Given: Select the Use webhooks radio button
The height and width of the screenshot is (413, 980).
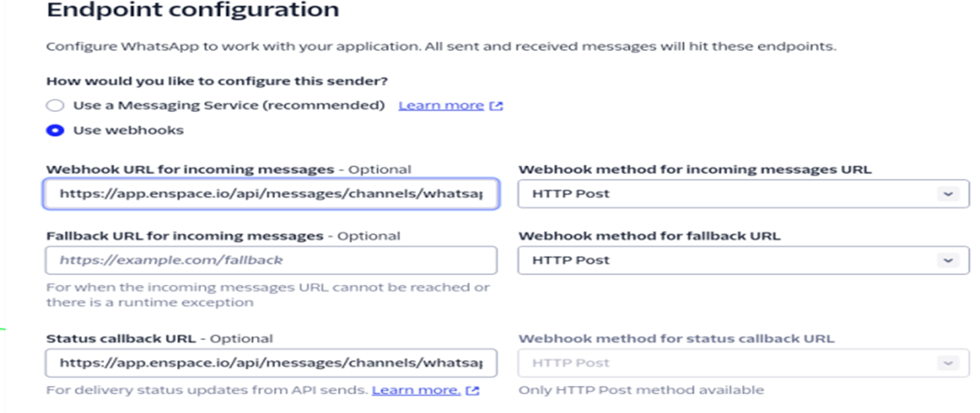Looking at the screenshot, I should click(55, 130).
